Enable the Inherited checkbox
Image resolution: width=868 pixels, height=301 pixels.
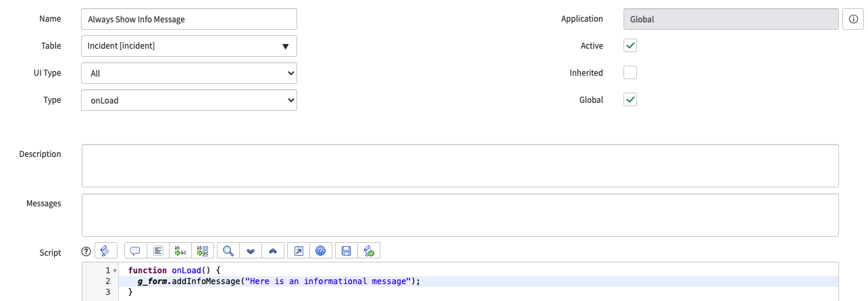[x=630, y=72]
